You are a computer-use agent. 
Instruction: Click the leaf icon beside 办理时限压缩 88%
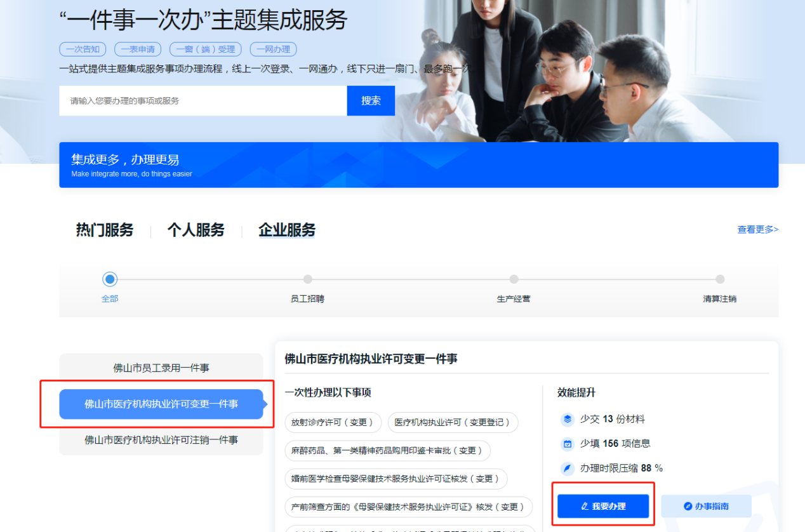point(568,469)
